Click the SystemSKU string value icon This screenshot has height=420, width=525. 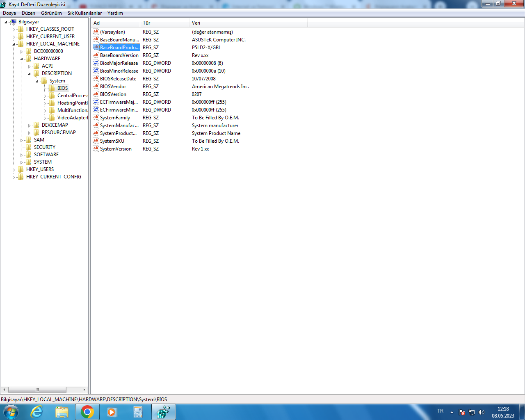coord(96,141)
